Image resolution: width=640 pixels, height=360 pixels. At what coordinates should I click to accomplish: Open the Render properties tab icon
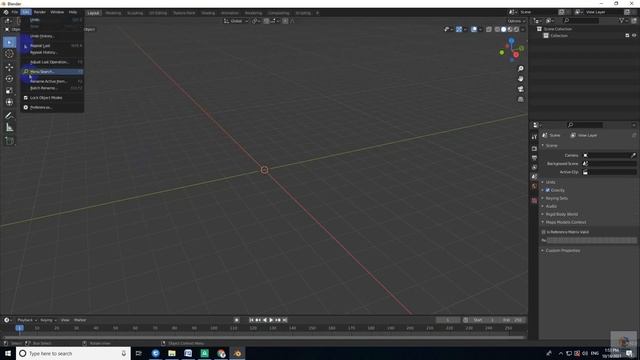coord(534,149)
